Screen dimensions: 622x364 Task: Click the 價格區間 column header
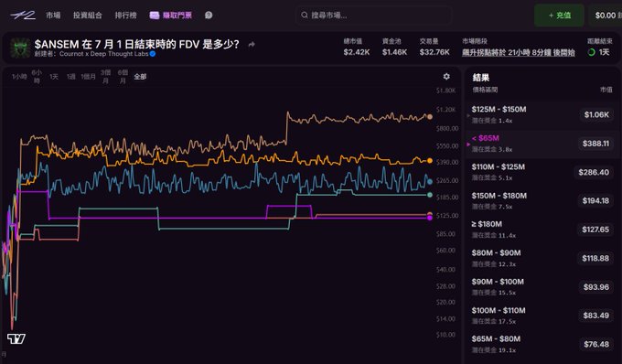tap(485, 90)
